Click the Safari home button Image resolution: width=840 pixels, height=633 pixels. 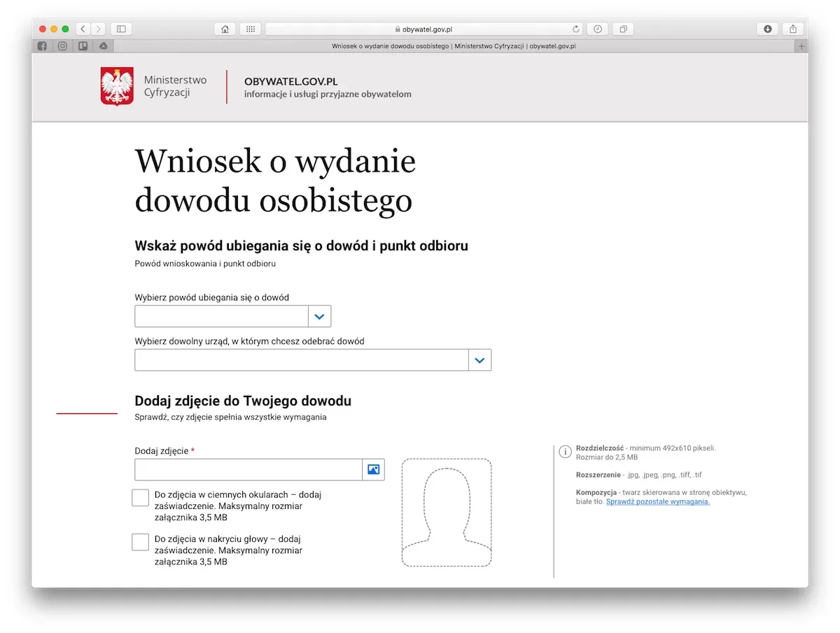point(224,29)
